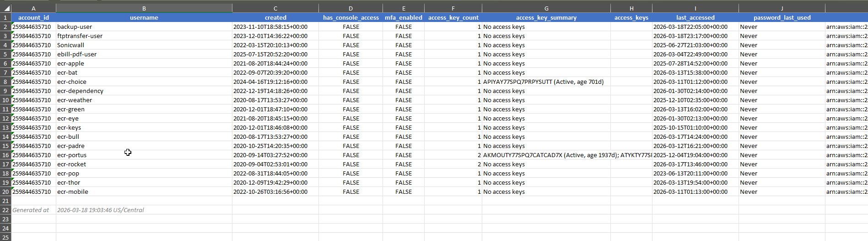Select column F header
Image resolution: width=868 pixels, height=241 pixels.
(453, 9)
